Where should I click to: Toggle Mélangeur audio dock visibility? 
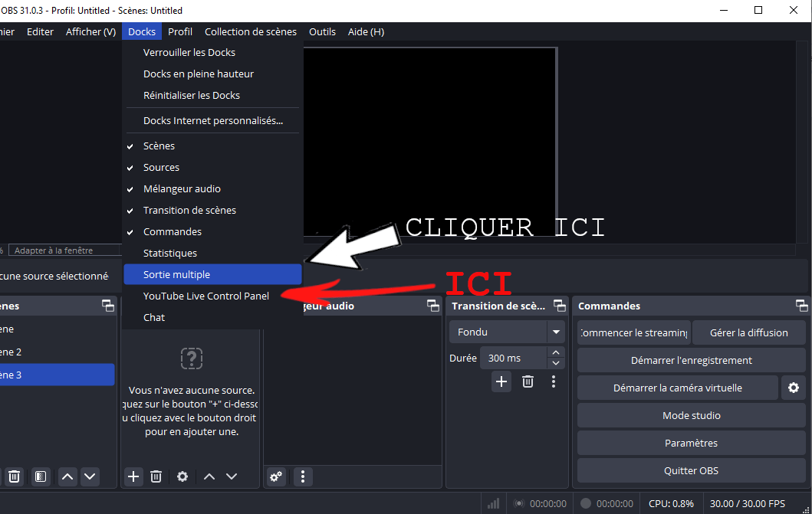pyautogui.click(x=182, y=188)
